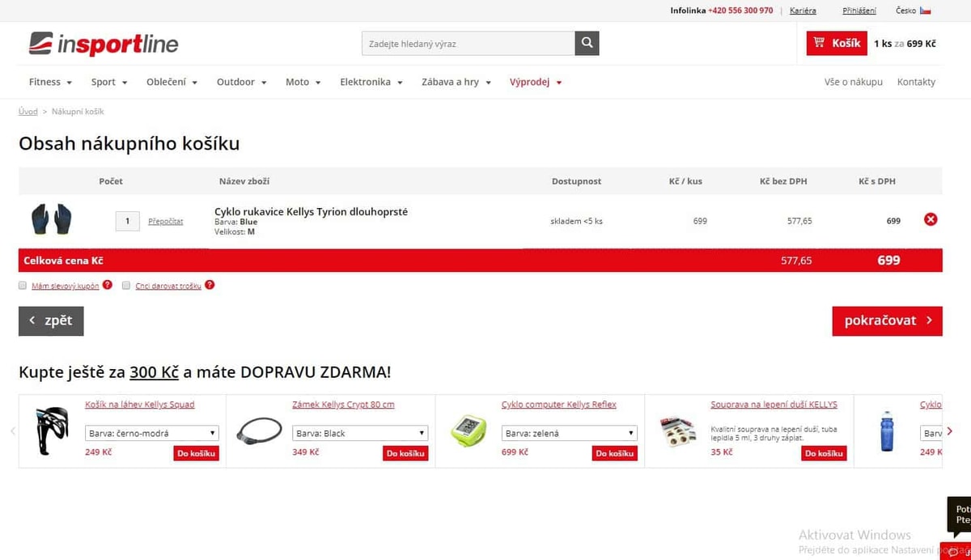Remove the Kellys Tyrion gloves with the red X
Image resolution: width=971 pixels, height=560 pixels.
coord(931,219)
